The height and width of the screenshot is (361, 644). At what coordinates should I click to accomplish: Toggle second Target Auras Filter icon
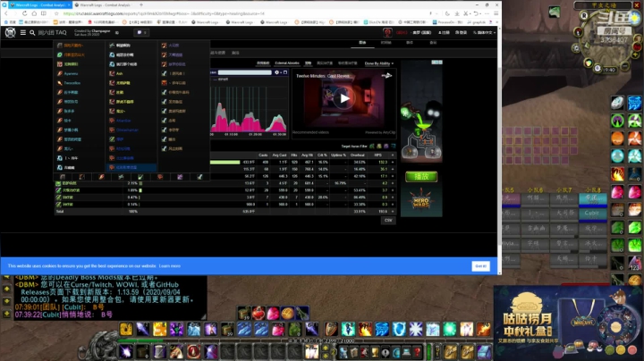pyautogui.click(x=378, y=146)
